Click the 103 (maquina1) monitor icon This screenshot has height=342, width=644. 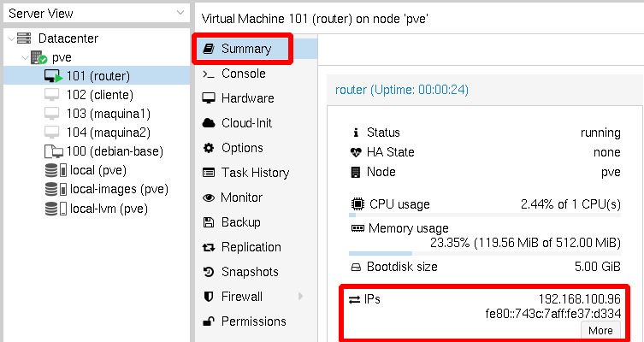coord(53,114)
